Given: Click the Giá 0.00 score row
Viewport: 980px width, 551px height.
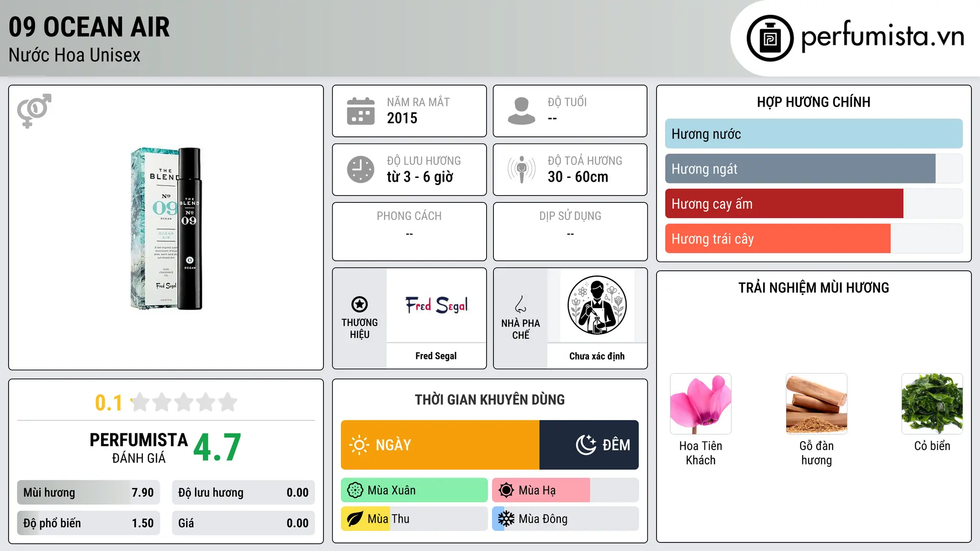Looking at the screenshot, I should tap(243, 523).
